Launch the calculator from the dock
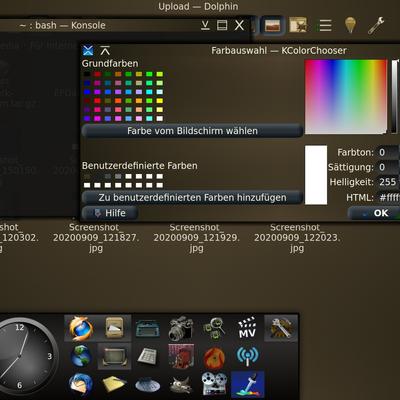This screenshot has height=400, width=400. [x=148, y=356]
